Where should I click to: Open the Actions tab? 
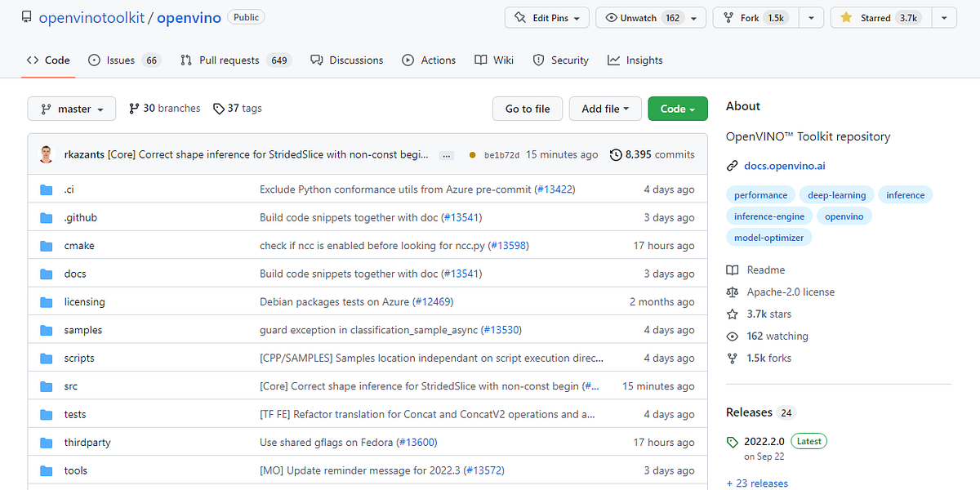(x=430, y=60)
